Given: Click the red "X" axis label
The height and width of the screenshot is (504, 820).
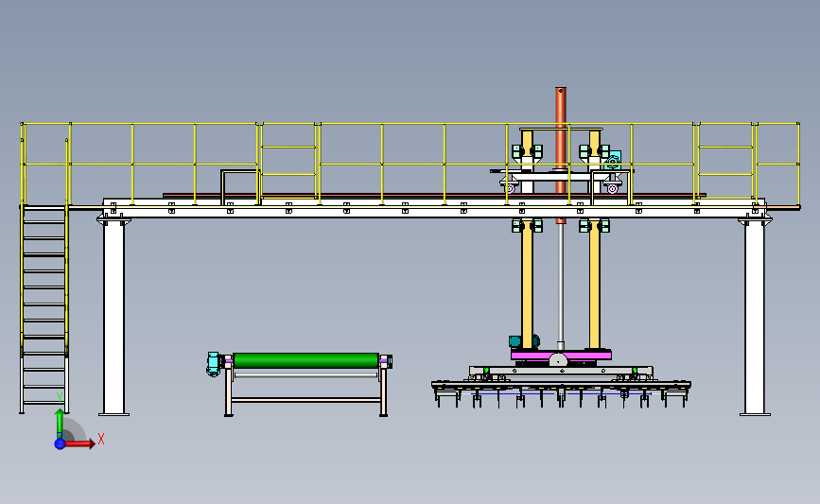Looking at the screenshot, I should (101, 439).
